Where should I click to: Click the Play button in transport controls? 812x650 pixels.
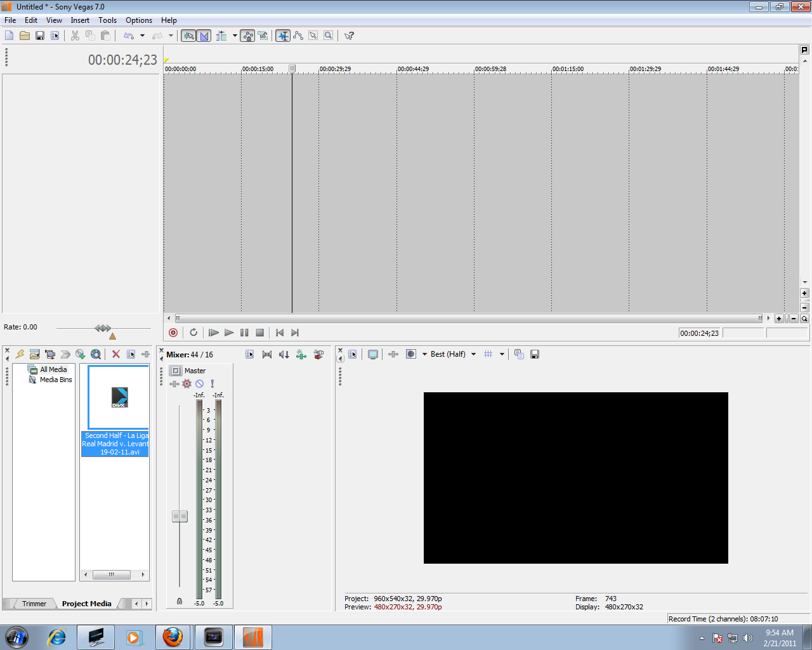(229, 333)
